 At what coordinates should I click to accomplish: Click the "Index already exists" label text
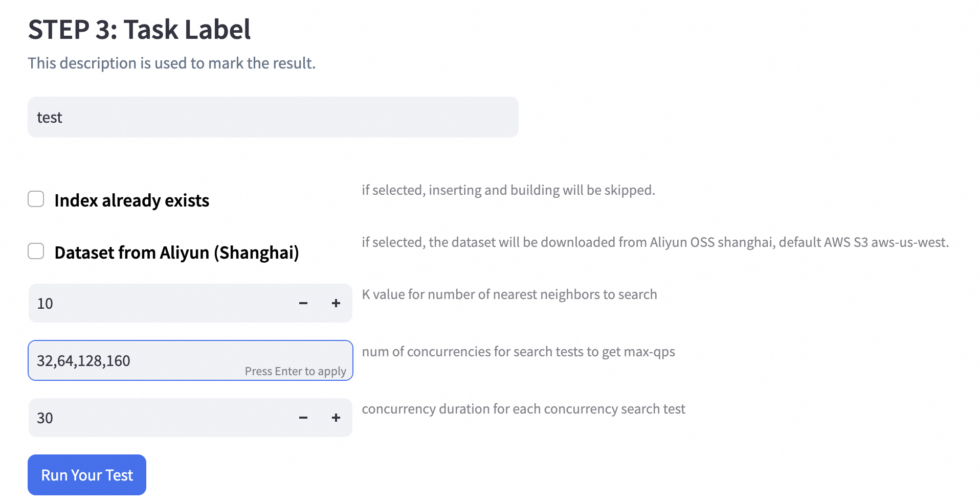pos(131,200)
